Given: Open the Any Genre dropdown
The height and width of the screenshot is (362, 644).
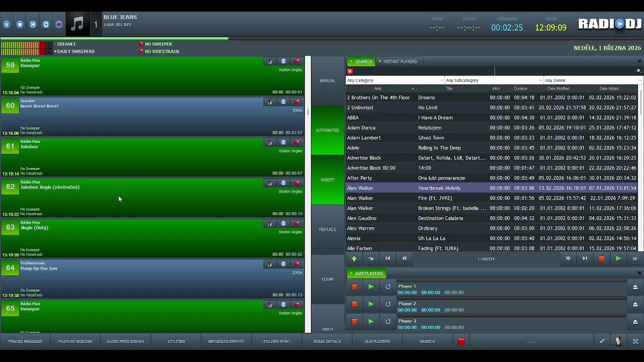Looking at the screenshot, I should pyautogui.click(x=593, y=80).
